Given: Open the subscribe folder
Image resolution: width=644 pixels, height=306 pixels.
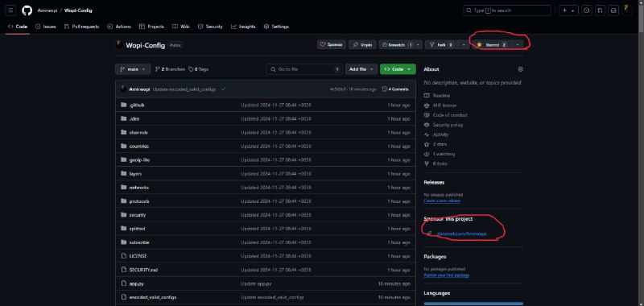Looking at the screenshot, I should point(138,242).
